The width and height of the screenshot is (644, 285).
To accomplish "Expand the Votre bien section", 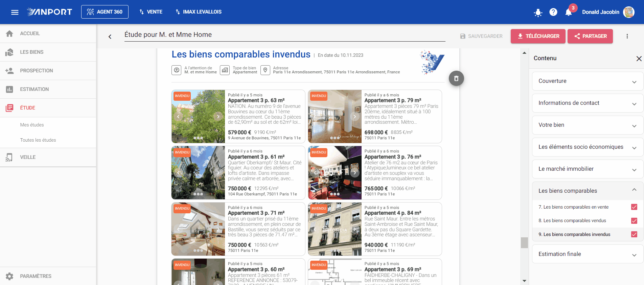I will coord(588,125).
